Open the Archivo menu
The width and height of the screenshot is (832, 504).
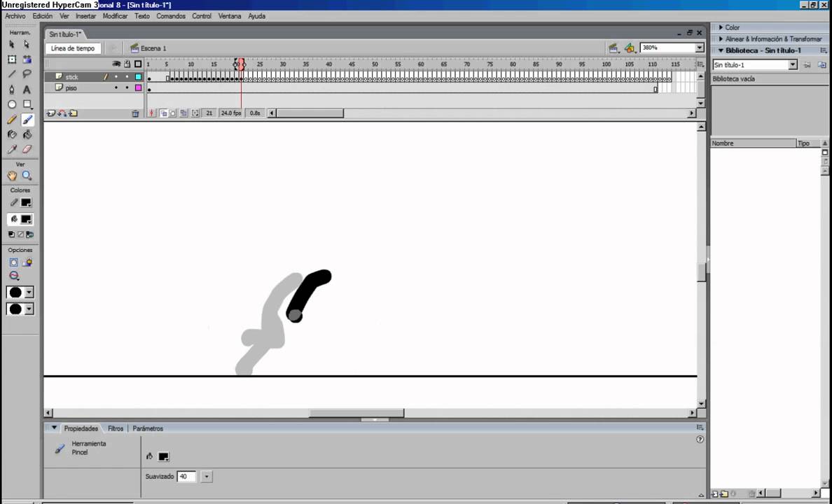click(15, 16)
